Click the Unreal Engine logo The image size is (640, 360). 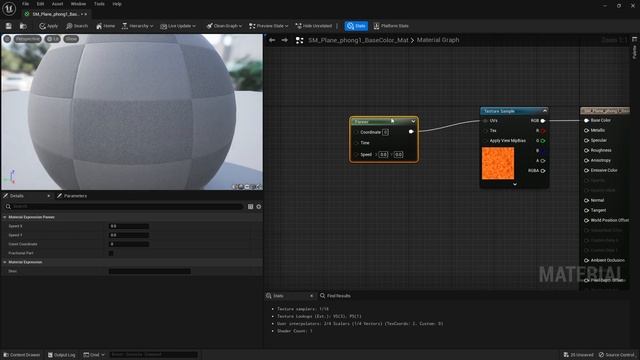(9, 8)
